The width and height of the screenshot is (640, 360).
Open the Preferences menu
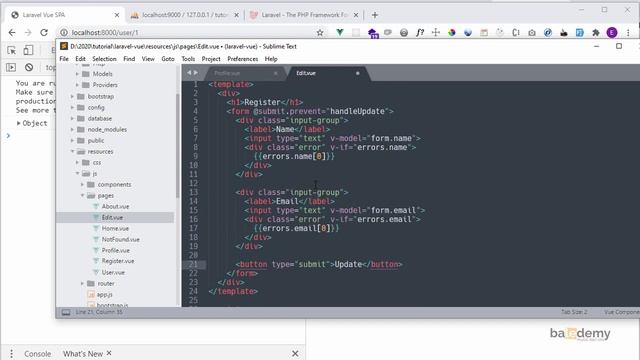tap(242, 59)
